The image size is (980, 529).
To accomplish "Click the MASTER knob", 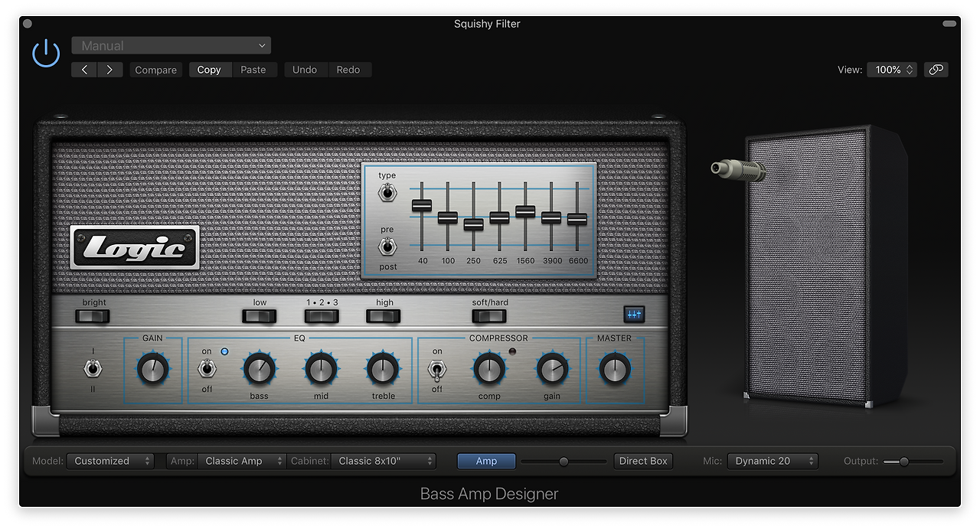I will click(614, 370).
